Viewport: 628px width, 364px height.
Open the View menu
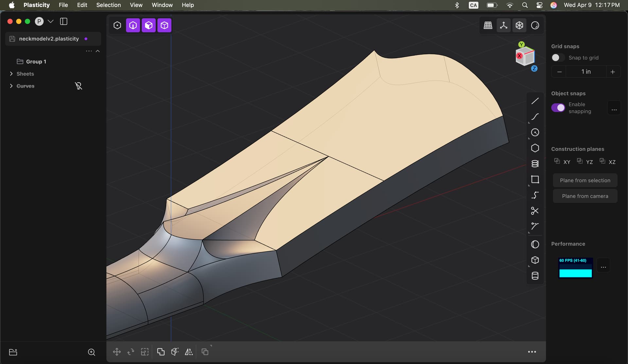136,5
